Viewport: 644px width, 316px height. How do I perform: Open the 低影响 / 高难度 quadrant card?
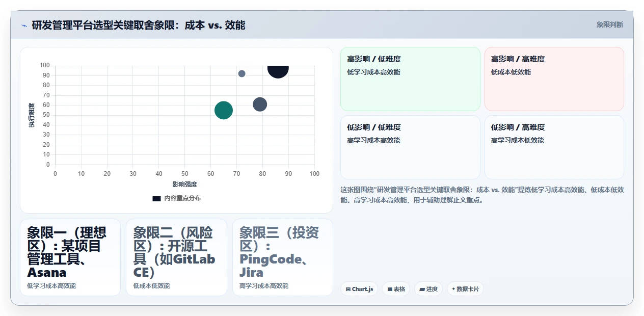(554, 147)
